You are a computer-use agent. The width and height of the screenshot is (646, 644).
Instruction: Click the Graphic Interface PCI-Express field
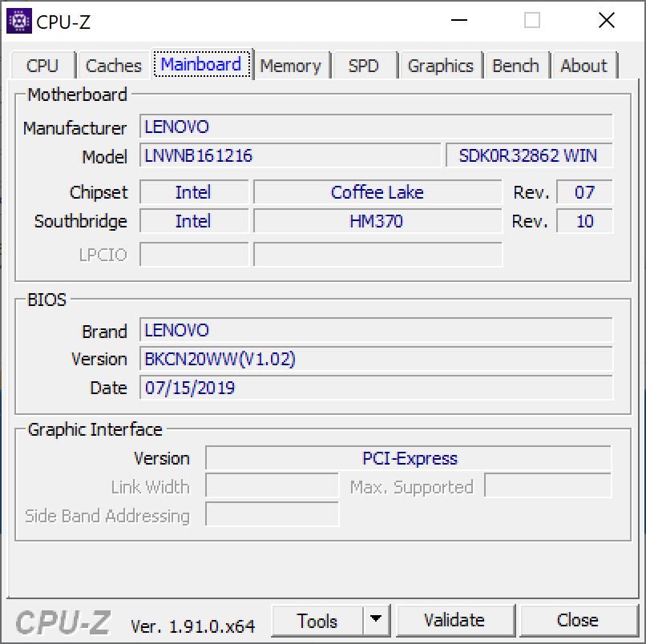(x=409, y=458)
